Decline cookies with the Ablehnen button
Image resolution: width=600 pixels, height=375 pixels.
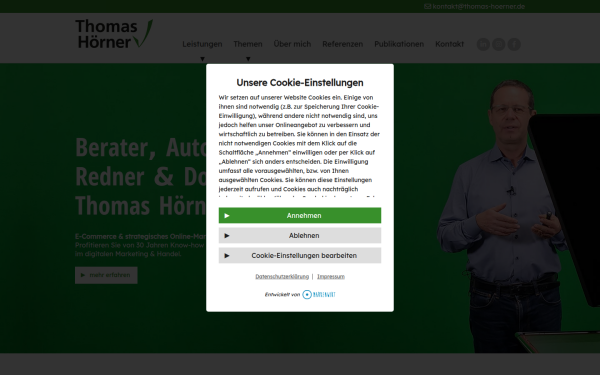coord(300,235)
